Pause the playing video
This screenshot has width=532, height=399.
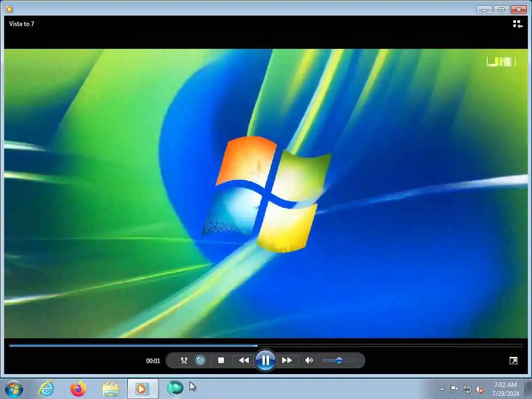click(265, 361)
